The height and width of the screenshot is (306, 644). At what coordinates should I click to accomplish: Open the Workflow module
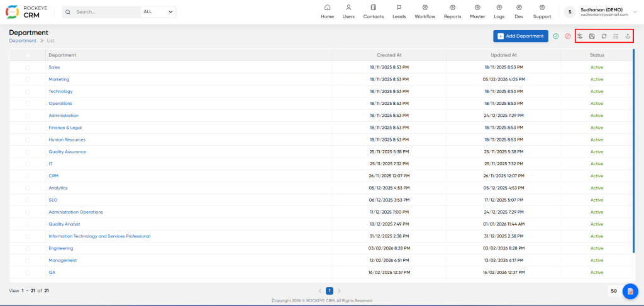425,12
